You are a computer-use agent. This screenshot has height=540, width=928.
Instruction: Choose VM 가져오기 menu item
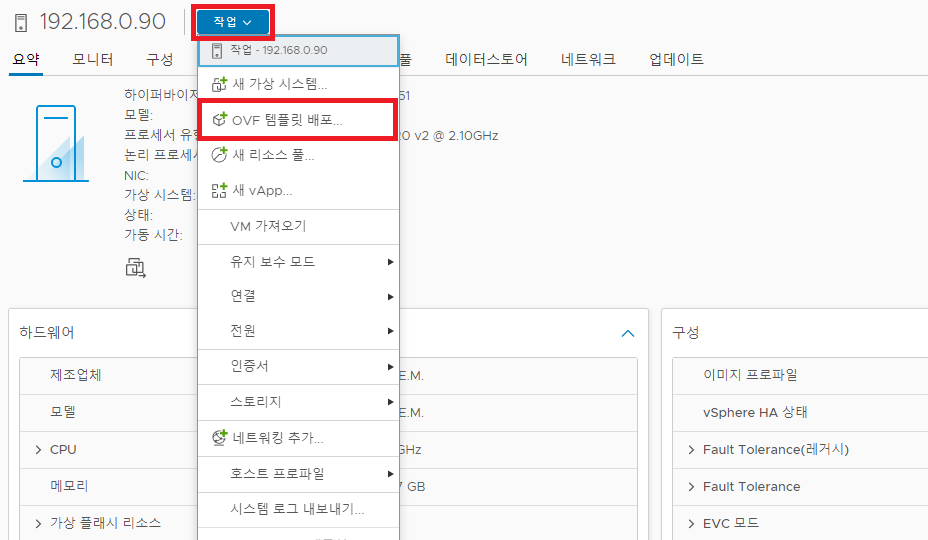click(x=299, y=226)
